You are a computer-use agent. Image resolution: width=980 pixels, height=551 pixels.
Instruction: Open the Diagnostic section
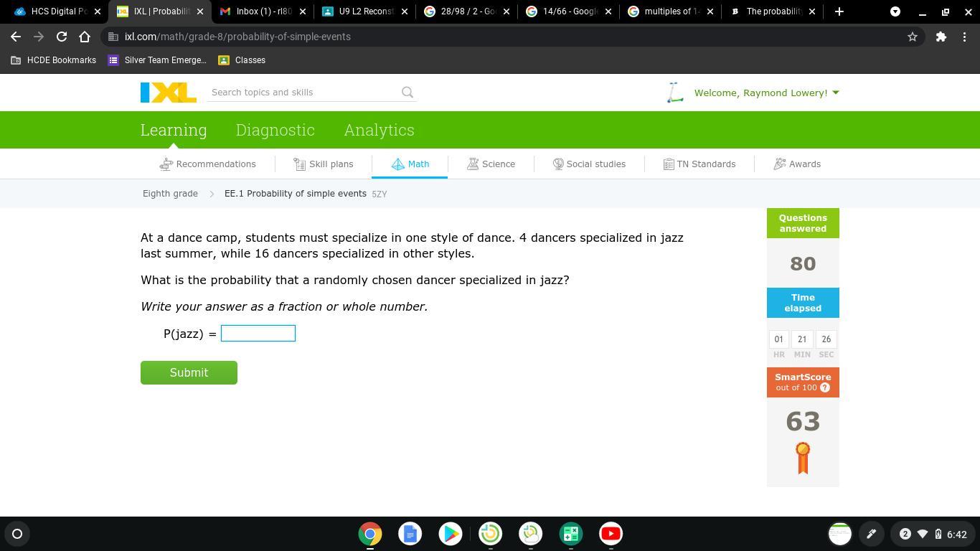275,130
